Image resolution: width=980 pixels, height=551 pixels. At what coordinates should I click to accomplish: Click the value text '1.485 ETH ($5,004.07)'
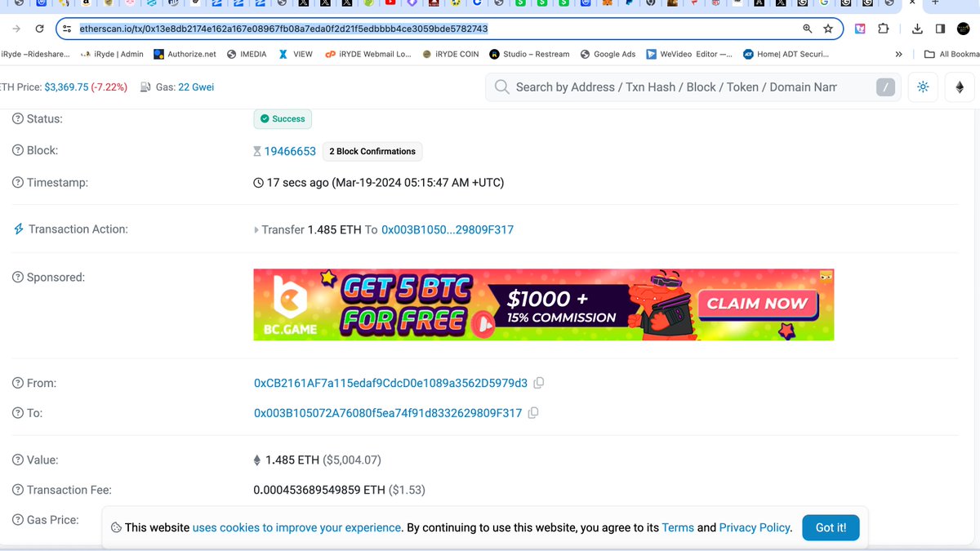click(323, 460)
